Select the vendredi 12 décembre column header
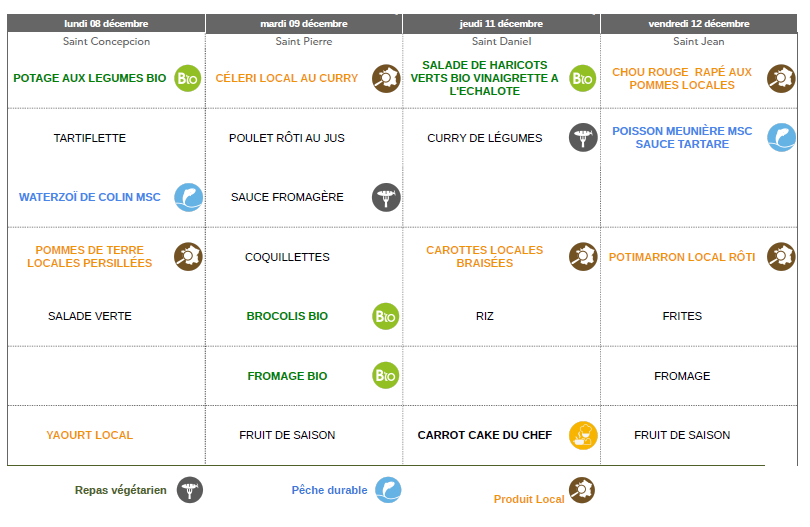The height and width of the screenshot is (527, 810). (x=699, y=23)
